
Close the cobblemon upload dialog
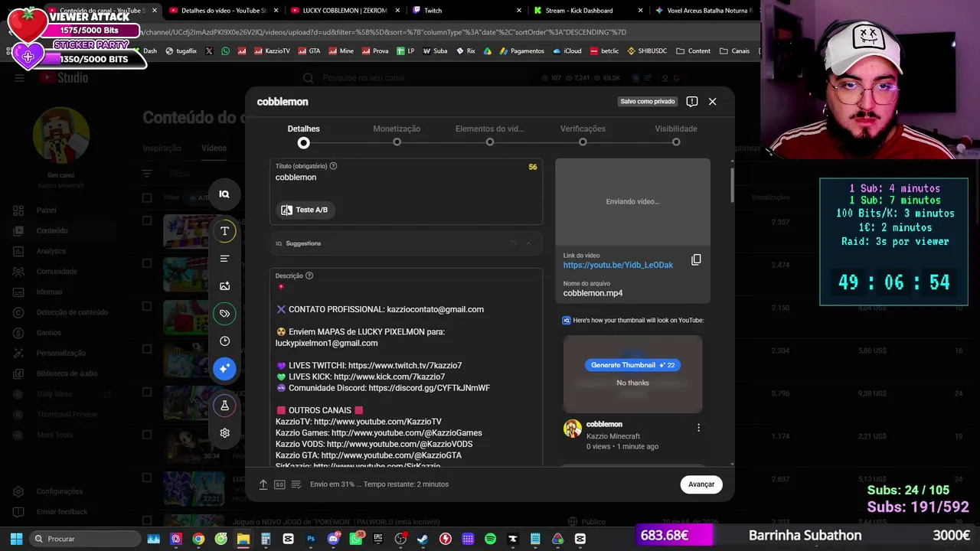pyautogui.click(x=713, y=102)
